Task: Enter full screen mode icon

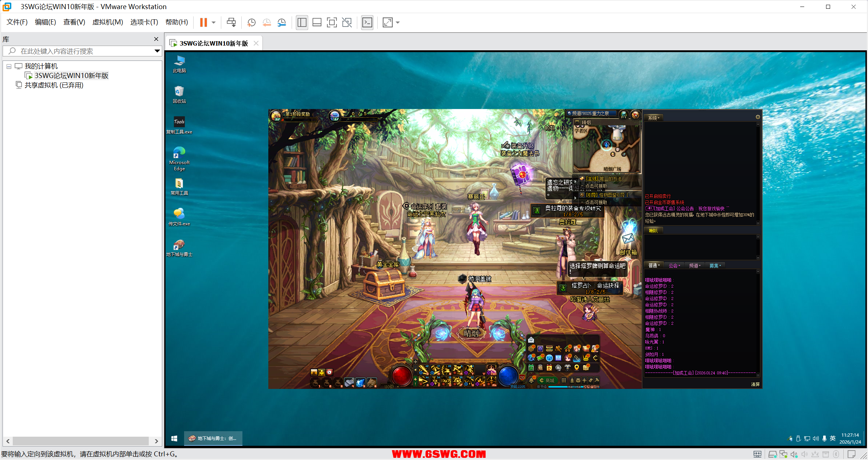Action: click(x=332, y=23)
